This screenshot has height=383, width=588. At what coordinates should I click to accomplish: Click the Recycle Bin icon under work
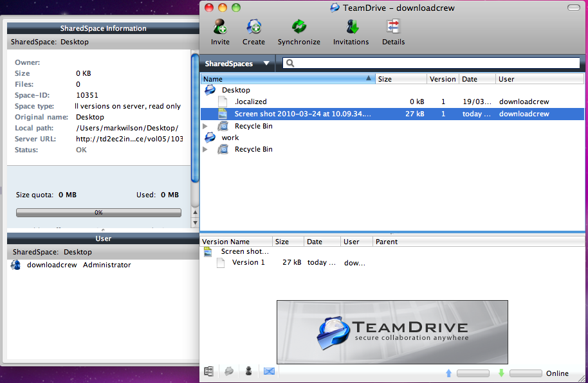(x=223, y=149)
